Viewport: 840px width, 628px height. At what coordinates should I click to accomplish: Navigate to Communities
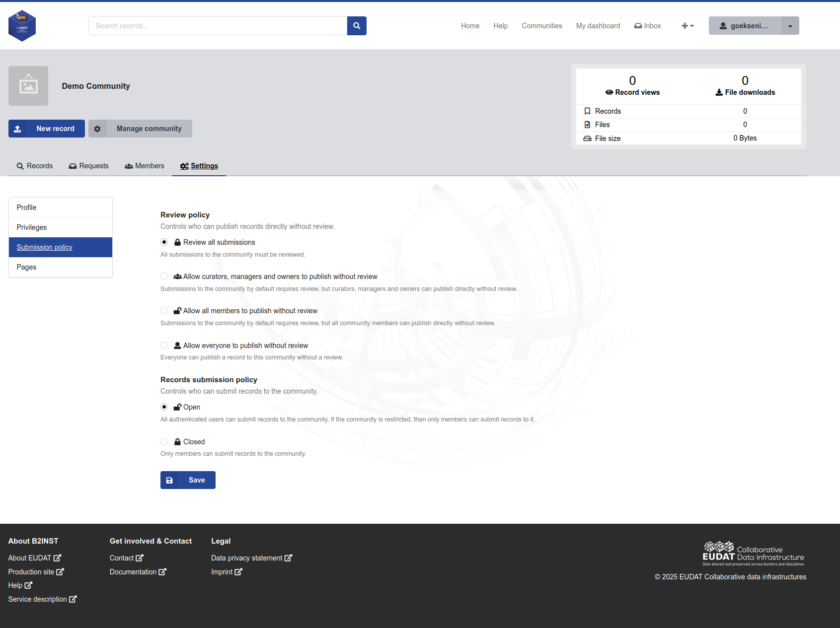click(541, 26)
